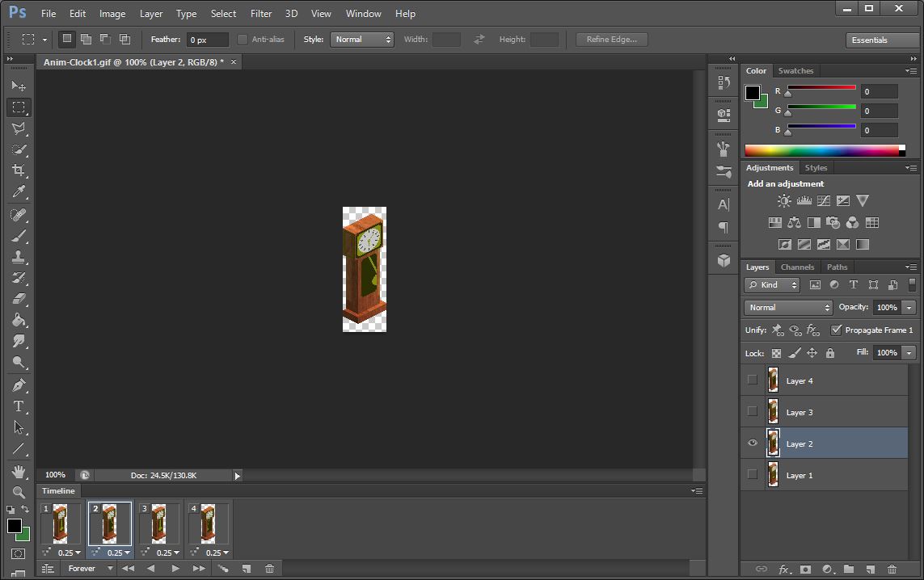Viewport: 924px width, 580px height.
Task: Toggle Quick Mask mode
Action: [19, 553]
